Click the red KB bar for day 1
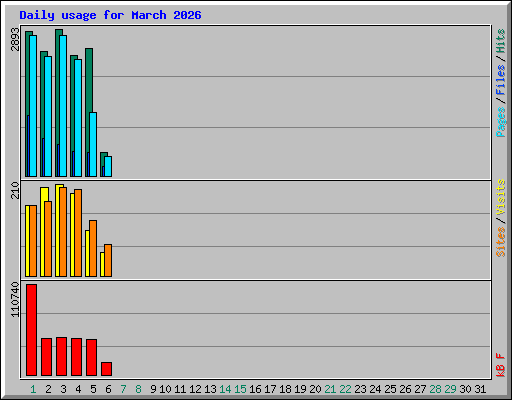The height and width of the screenshot is (400, 512). (32, 330)
